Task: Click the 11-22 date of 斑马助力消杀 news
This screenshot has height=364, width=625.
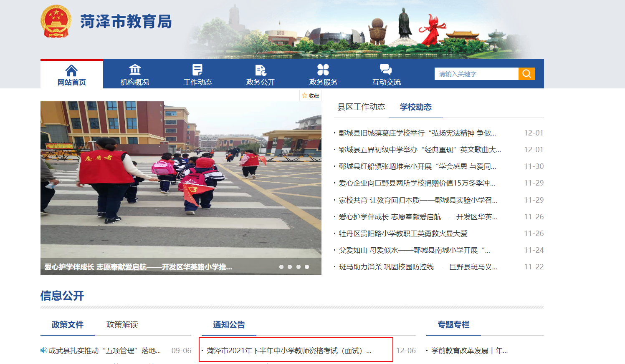Action: [x=534, y=267]
